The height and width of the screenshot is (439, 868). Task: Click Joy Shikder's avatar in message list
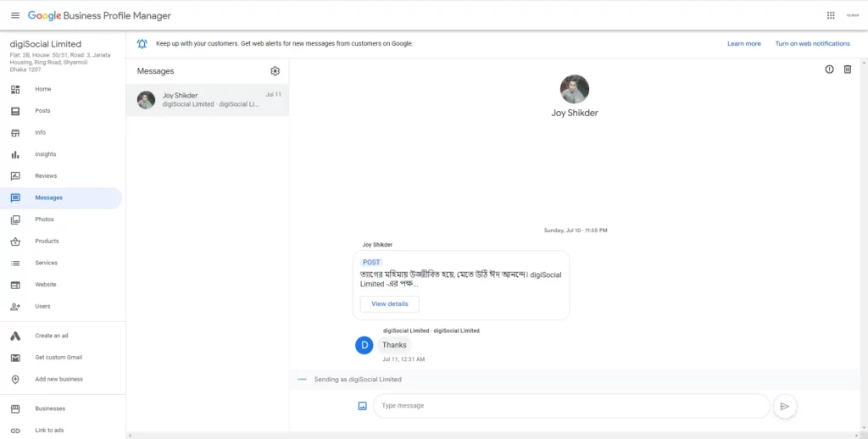[146, 100]
